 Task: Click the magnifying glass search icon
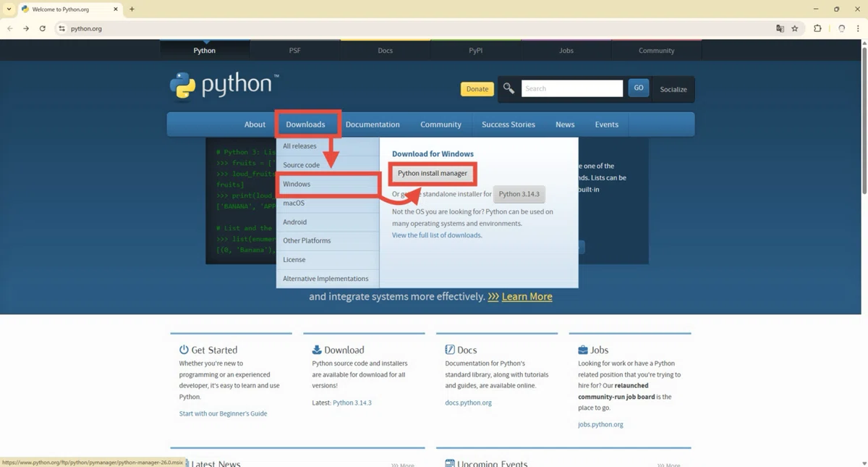509,88
